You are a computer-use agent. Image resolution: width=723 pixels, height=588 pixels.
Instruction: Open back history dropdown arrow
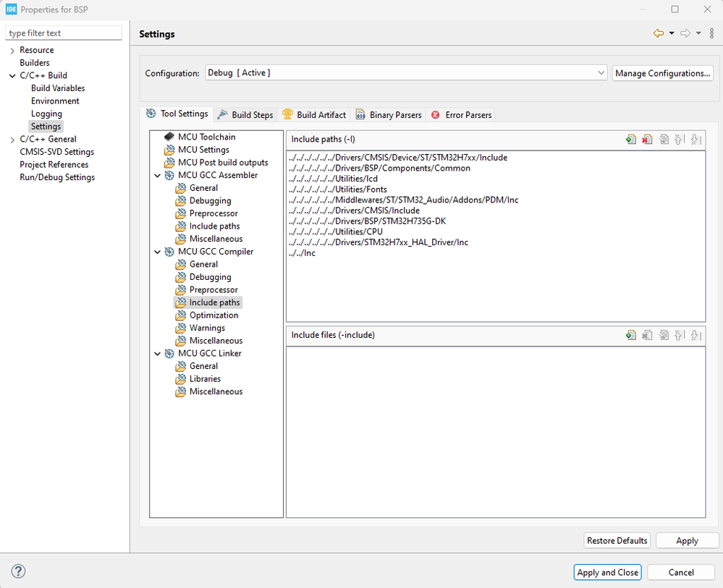672,33
